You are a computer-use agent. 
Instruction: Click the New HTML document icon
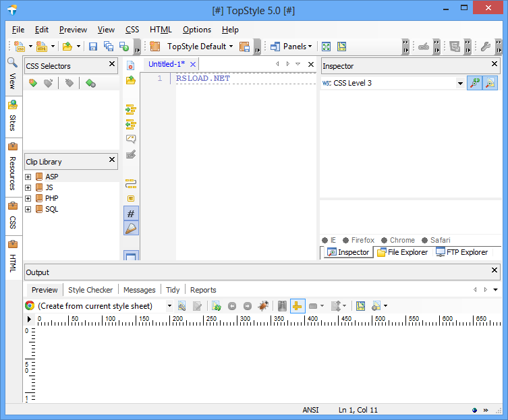coord(41,47)
